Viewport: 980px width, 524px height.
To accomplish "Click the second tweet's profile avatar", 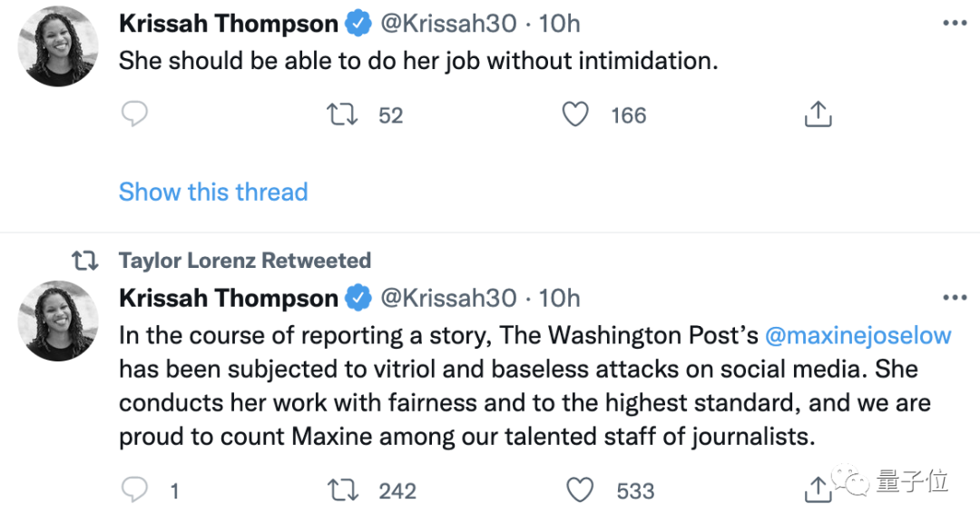I will coord(59,321).
